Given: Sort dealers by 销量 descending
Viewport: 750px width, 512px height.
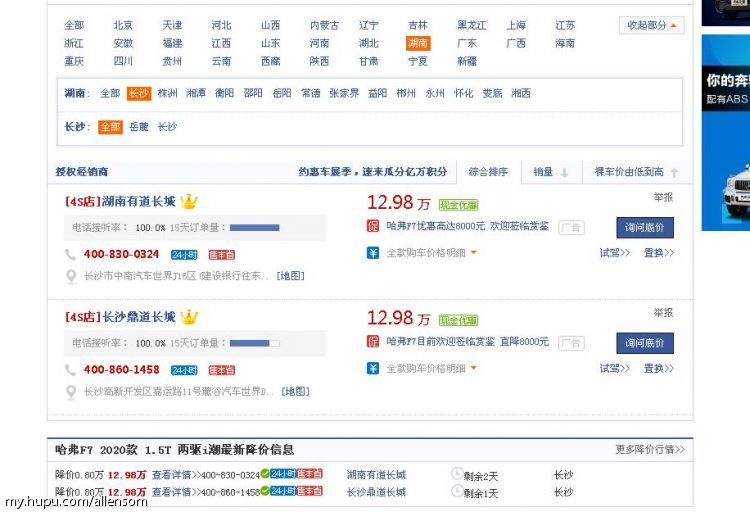Looking at the screenshot, I should point(551,172).
